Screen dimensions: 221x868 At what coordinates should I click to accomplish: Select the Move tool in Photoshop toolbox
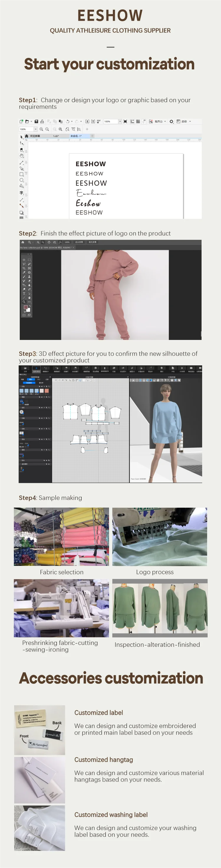(24, 260)
